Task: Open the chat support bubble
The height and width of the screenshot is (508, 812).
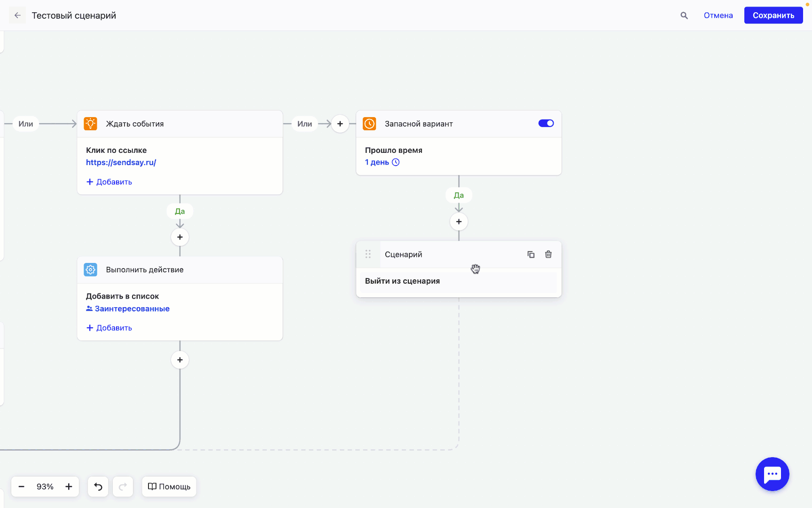Action: (x=773, y=474)
